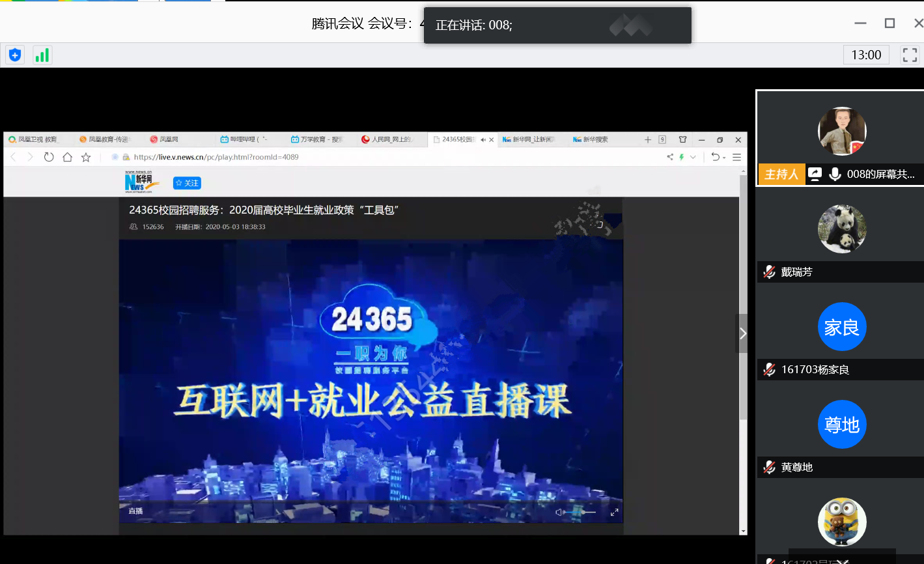This screenshot has width=924, height=564.
Task: Expand the undo dropdown arrow in browser
Action: tap(724, 158)
